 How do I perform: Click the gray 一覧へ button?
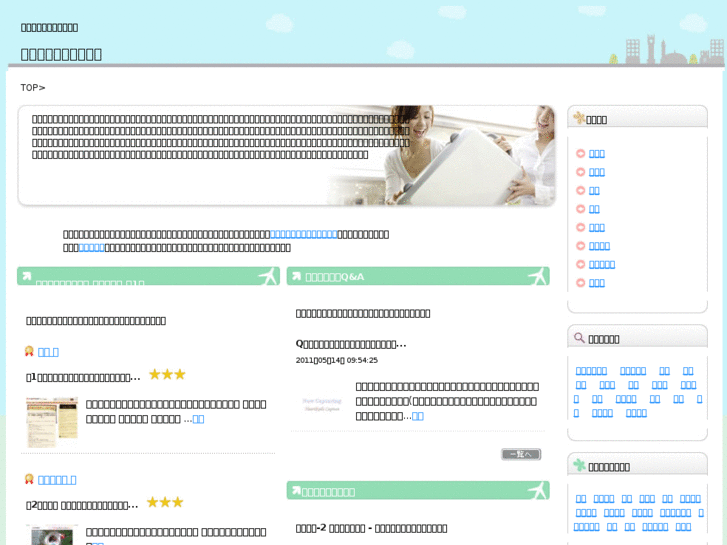tap(521, 454)
